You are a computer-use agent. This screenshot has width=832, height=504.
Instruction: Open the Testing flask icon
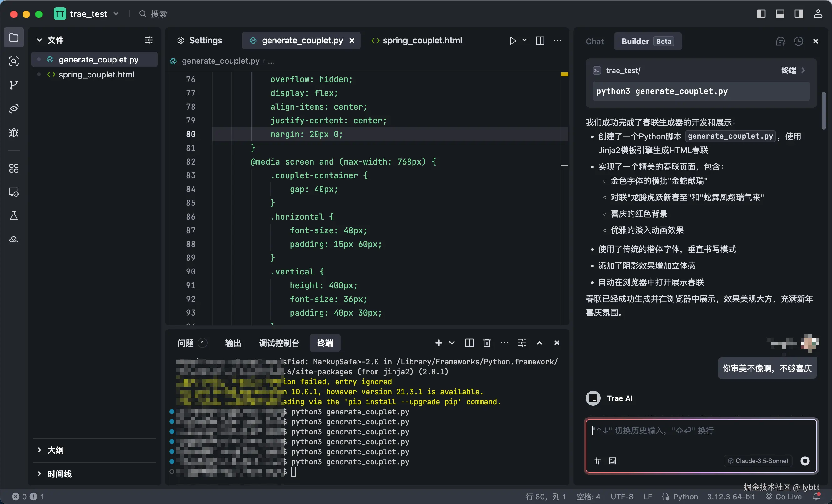click(13, 215)
